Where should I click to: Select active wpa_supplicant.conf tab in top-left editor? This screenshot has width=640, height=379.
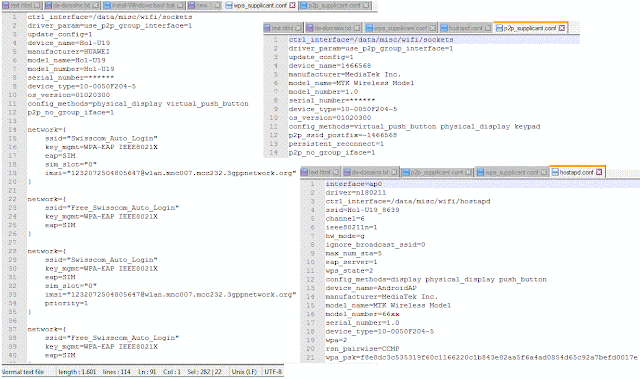click(x=260, y=5)
